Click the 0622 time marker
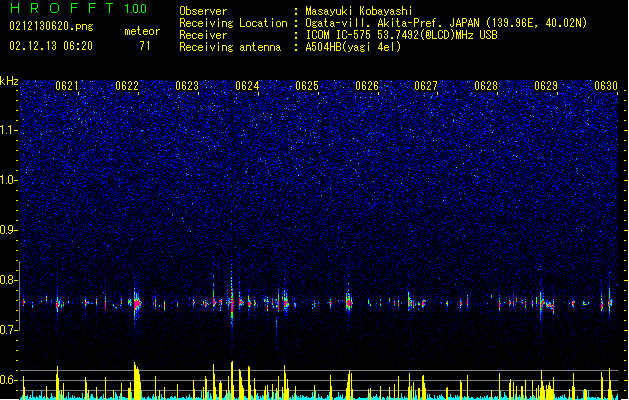This screenshot has height=400, width=629. pos(127,86)
